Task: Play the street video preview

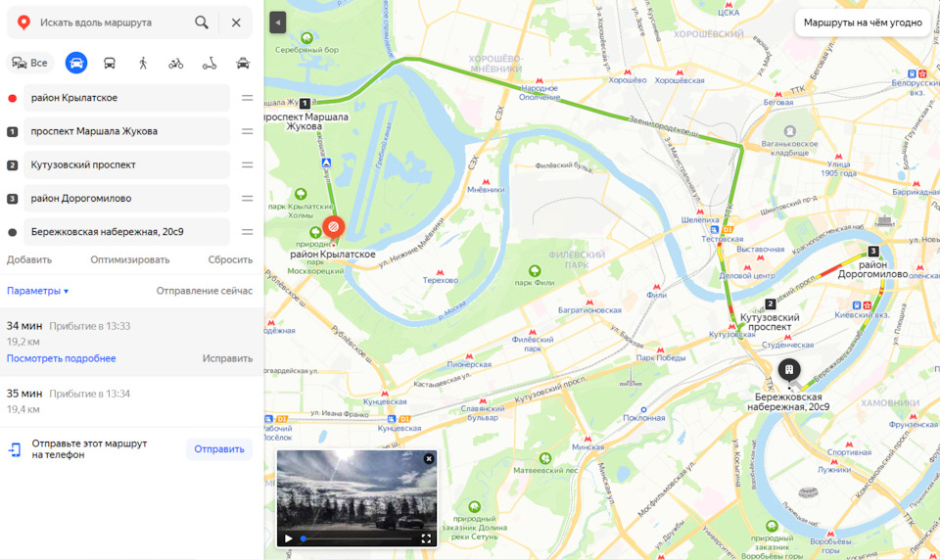Action: [x=288, y=538]
